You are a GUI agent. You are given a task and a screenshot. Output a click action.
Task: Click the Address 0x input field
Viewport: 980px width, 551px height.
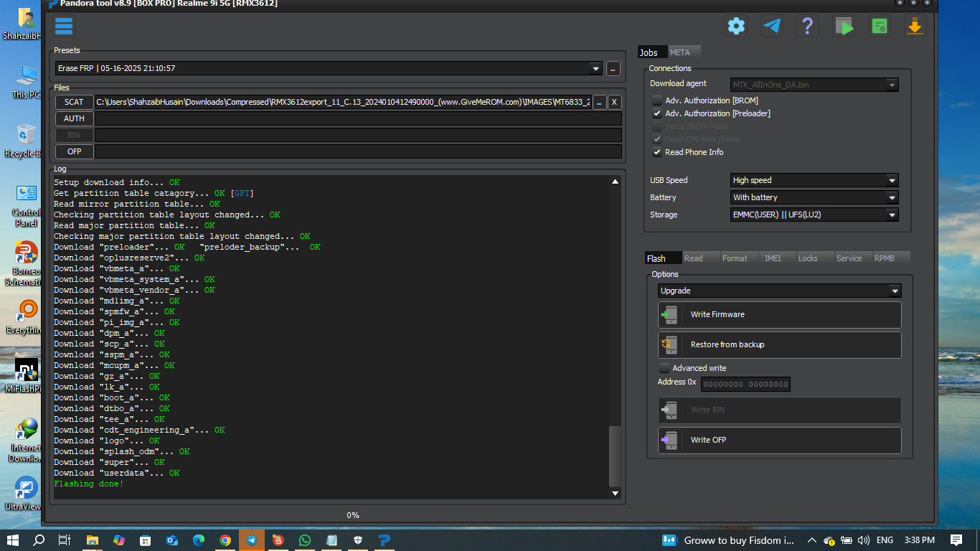coord(745,385)
